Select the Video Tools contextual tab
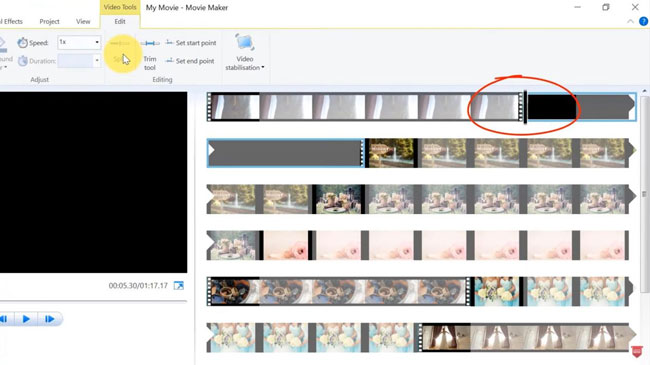The image size is (650, 365). pos(120,7)
